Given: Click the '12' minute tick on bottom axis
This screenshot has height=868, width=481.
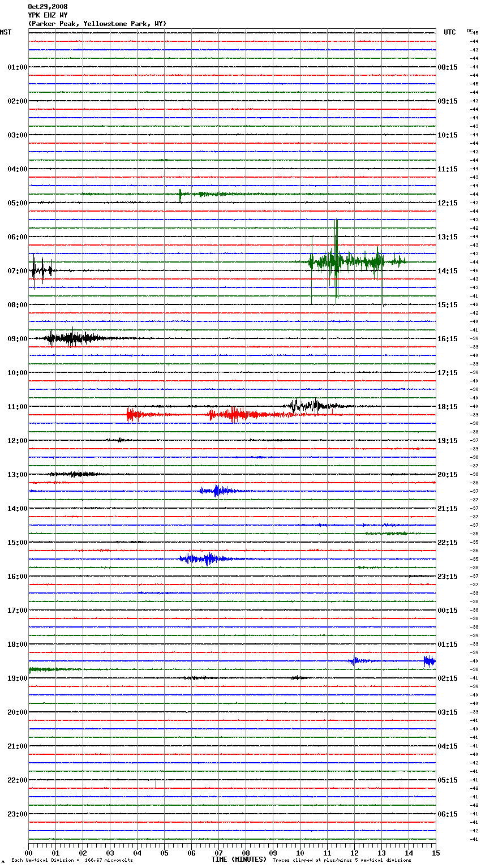Looking at the screenshot, I should pos(354,853).
